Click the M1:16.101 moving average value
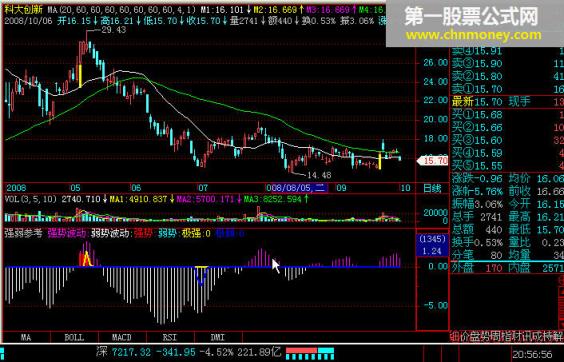 pyautogui.click(x=223, y=10)
